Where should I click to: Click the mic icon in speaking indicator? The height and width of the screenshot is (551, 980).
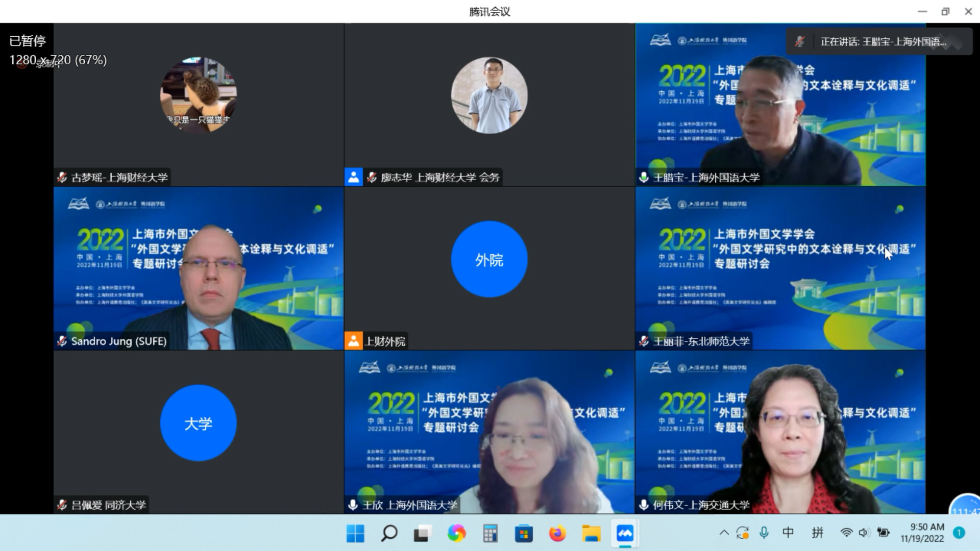tap(800, 42)
